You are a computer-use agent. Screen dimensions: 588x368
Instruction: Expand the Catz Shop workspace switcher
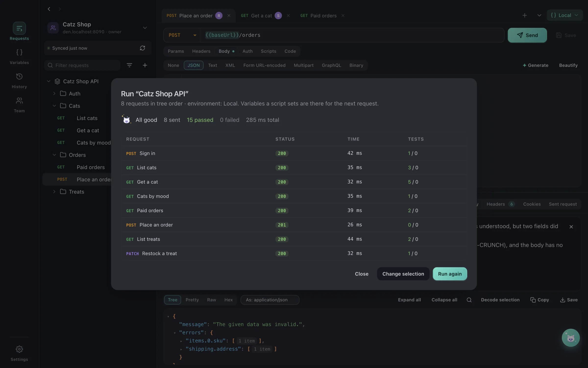point(145,28)
